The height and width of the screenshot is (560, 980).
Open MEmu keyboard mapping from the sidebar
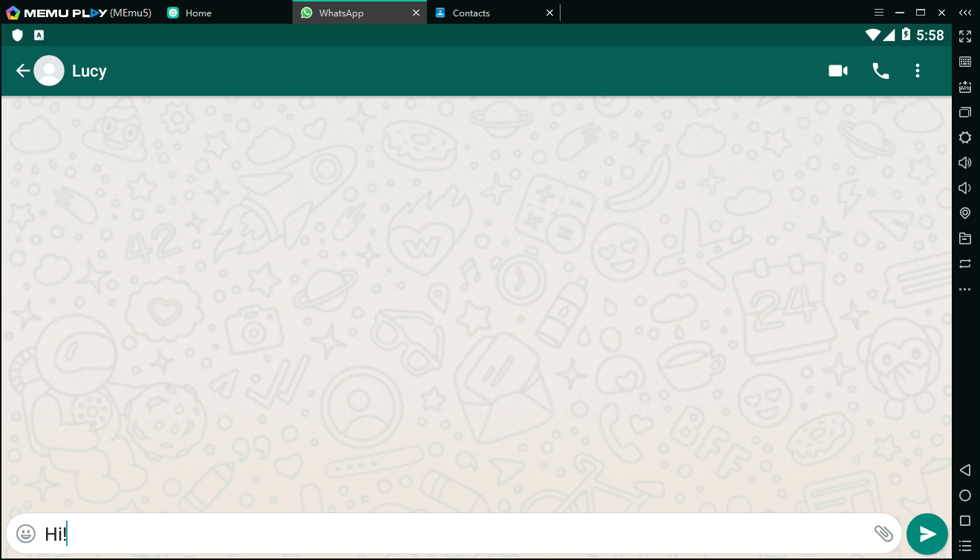pos(965,62)
